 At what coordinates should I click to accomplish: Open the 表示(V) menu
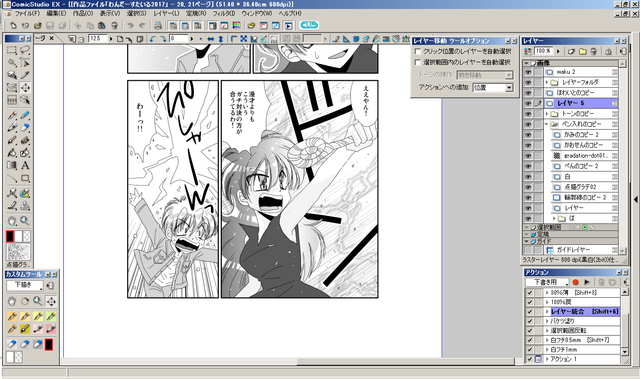pyautogui.click(x=110, y=13)
